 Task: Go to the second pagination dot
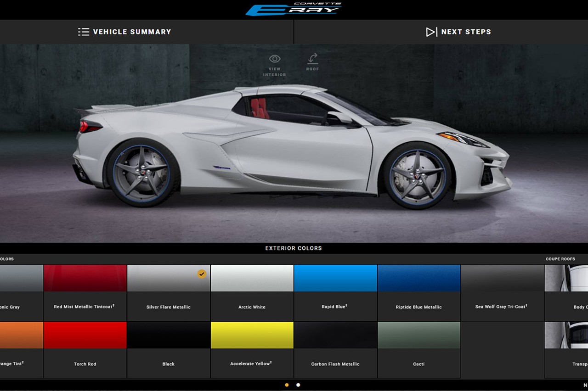tap(298, 385)
